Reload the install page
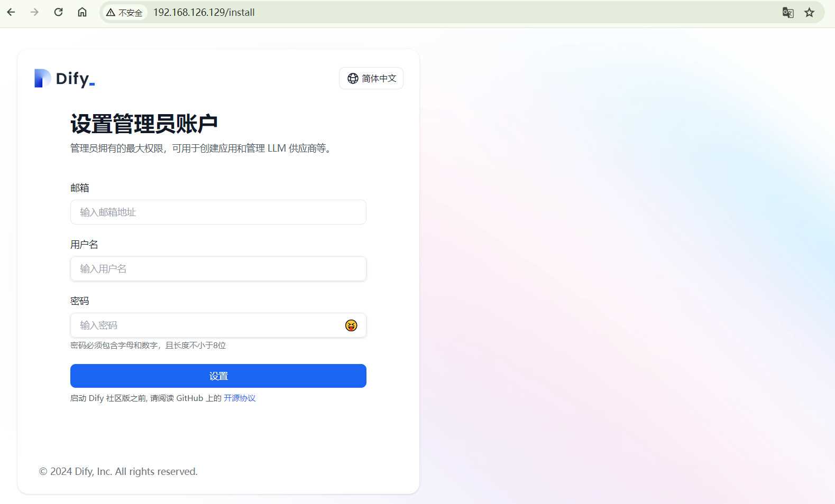The width and height of the screenshot is (835, 504). click(x=59, y=12)
